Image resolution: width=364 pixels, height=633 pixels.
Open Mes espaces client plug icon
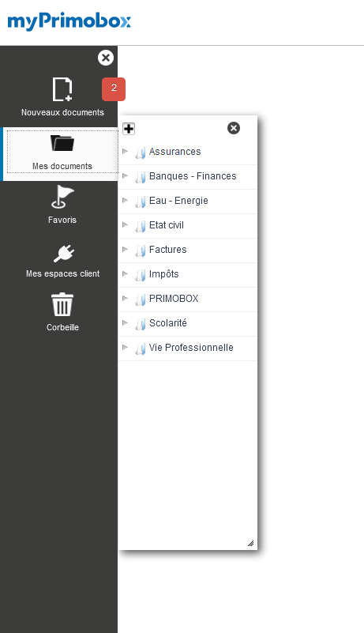(64, 253)
